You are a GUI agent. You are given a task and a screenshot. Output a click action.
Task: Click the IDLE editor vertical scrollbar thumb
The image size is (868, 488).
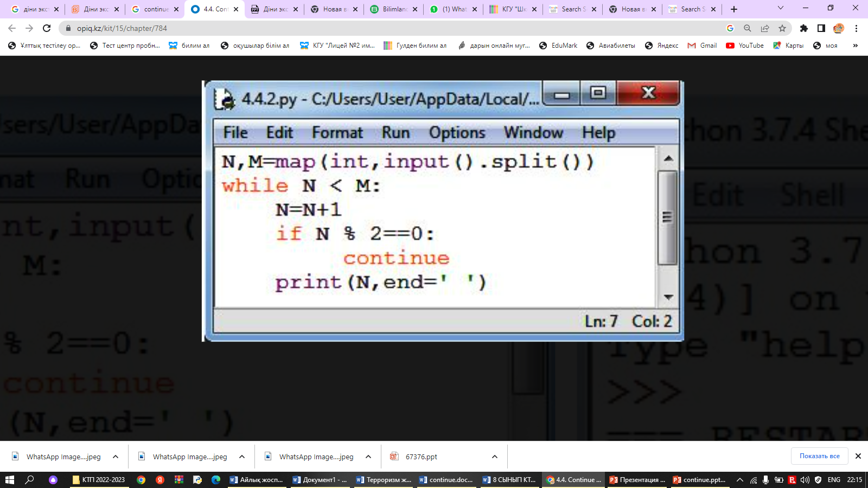668,217
